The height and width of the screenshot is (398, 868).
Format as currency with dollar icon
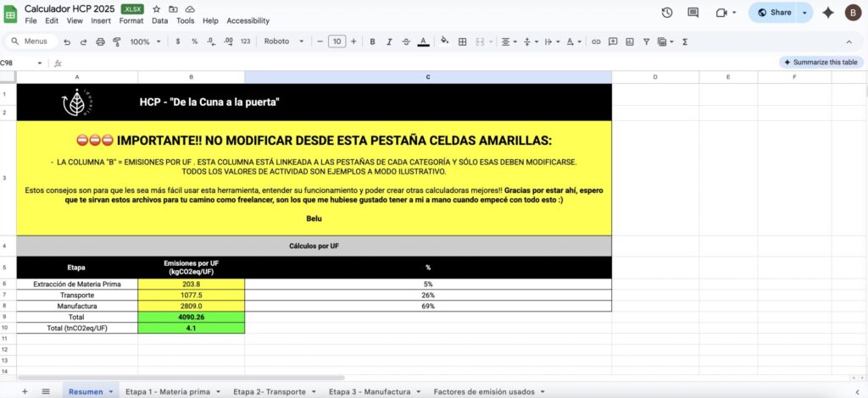[x=178, y=41]
